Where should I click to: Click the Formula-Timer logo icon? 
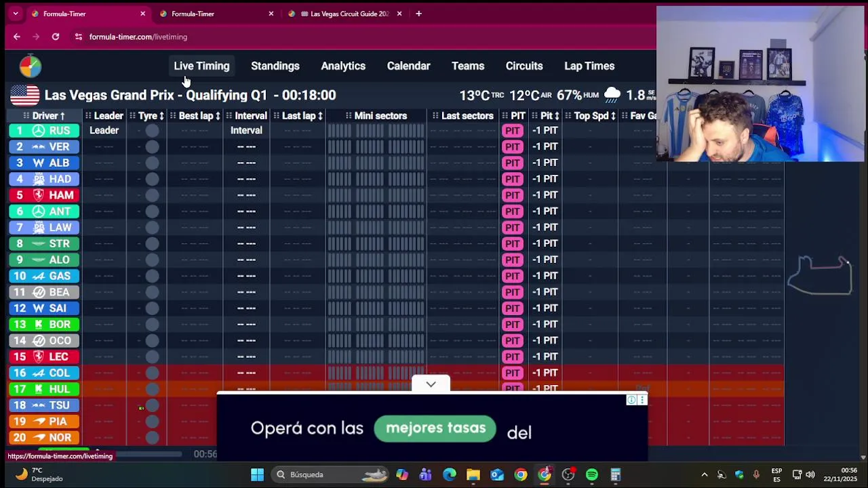click(30, 66)
